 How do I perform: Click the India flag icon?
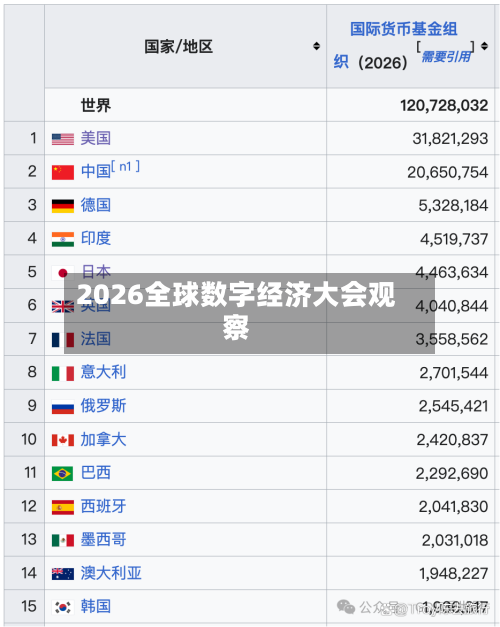(63, 239)
